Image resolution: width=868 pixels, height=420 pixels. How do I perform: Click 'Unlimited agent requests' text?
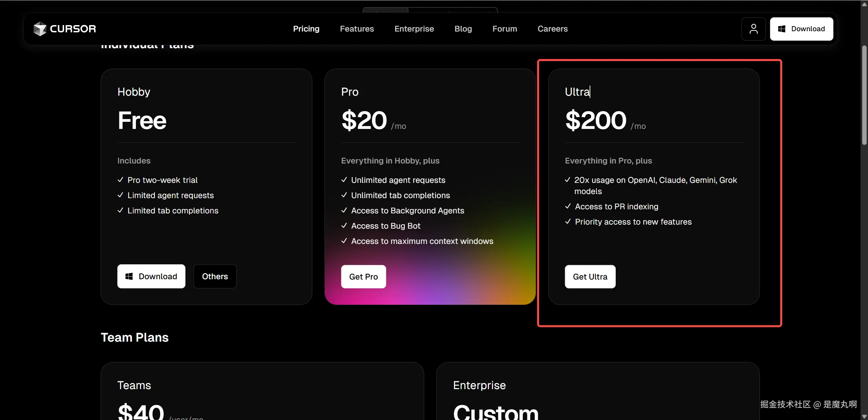(x=398, y=180)
